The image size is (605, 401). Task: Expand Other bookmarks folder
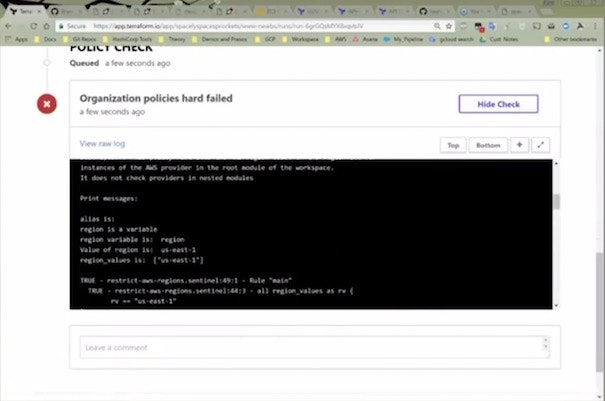(571, 39)
